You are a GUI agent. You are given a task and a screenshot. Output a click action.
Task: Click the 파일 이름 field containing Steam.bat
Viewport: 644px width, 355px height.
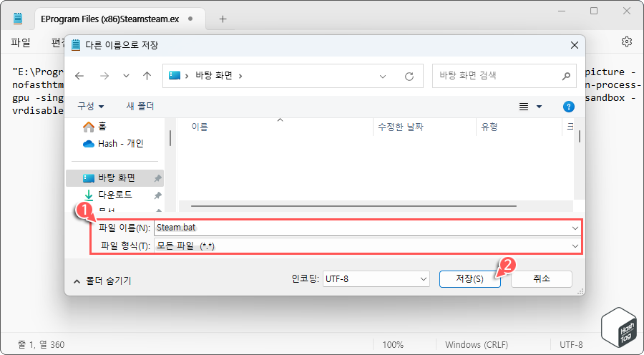(361, 228)
